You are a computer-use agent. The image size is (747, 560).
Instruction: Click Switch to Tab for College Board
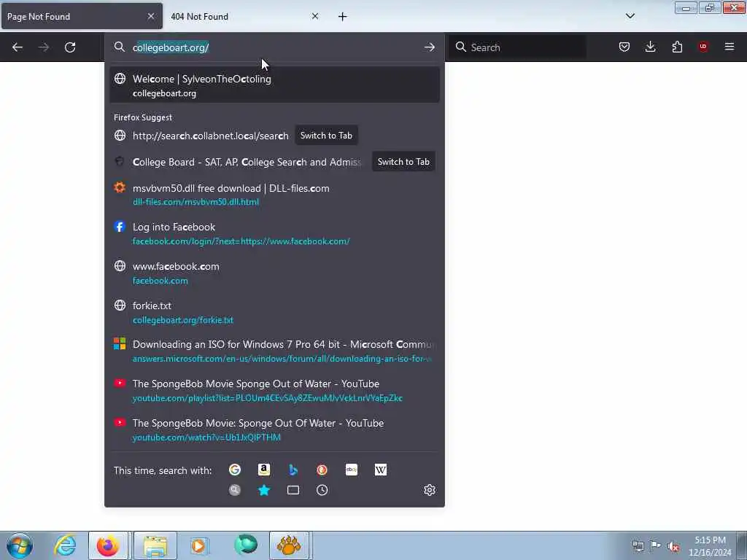click(x=403, y=162)
